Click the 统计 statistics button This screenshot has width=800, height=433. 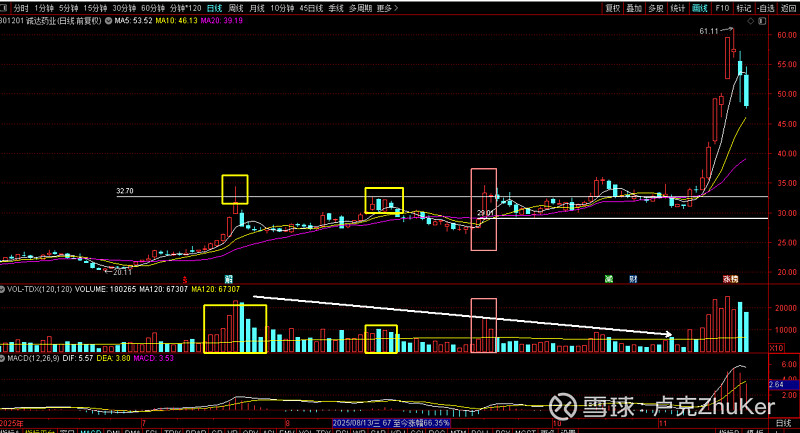678,8
